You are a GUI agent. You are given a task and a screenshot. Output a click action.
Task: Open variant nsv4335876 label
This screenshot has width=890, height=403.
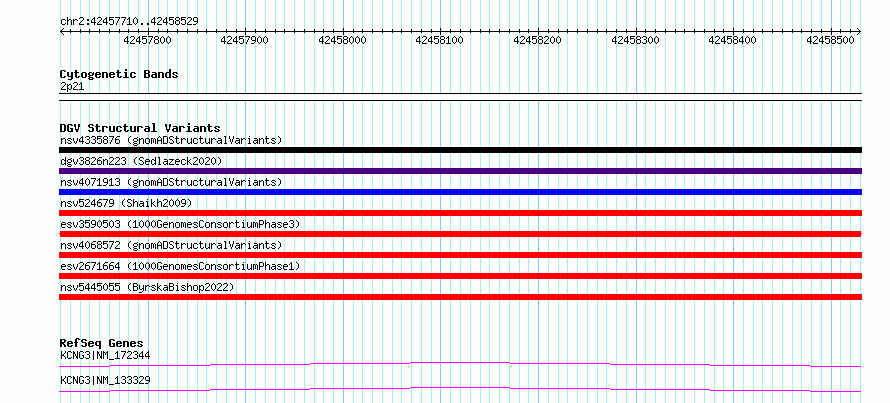pyautogui.click(x=171, y=140)
